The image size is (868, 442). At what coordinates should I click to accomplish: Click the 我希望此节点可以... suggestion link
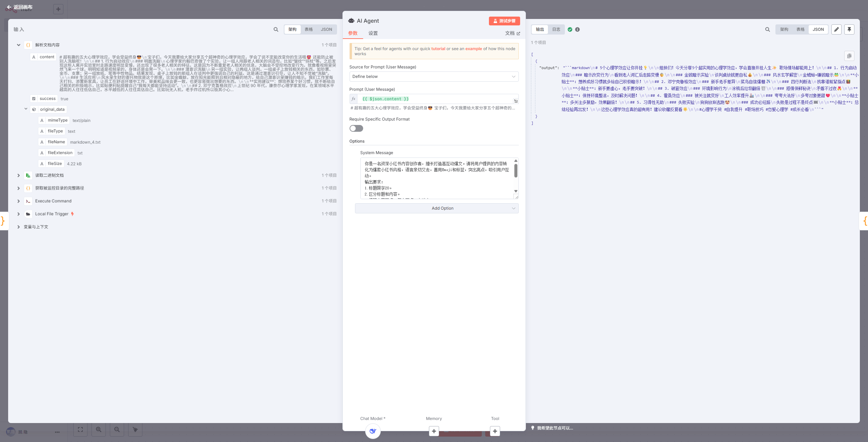[555, 428]
